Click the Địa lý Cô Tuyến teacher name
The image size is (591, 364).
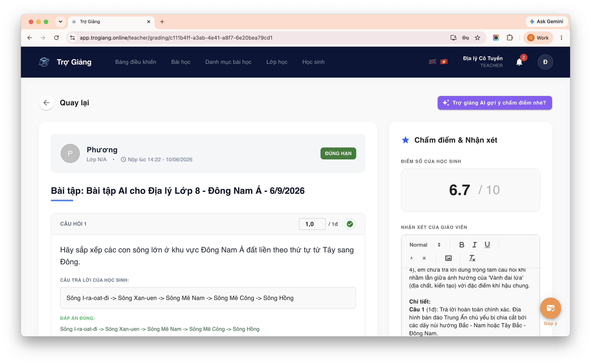pyautogui.click(x=483, y=58)
